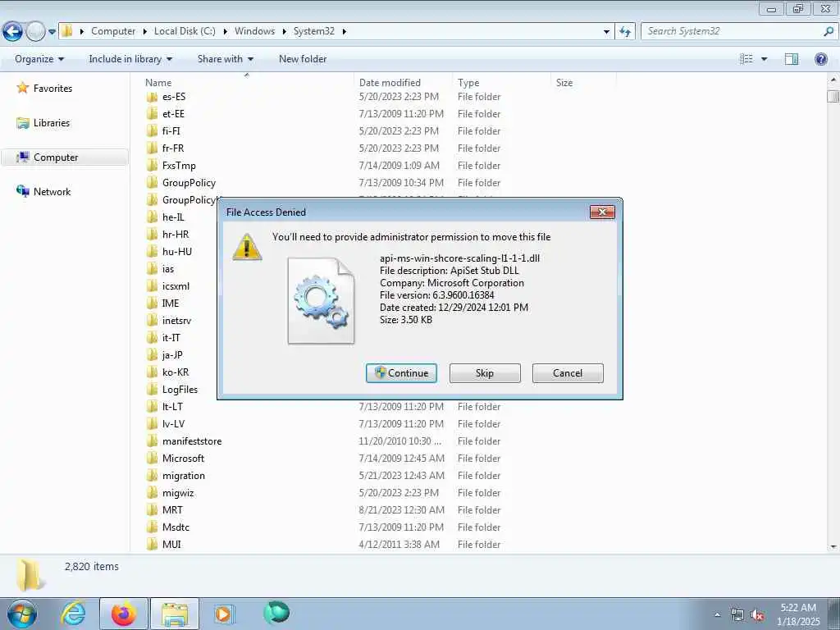Select Network in the navigation pane
840x630 pixels.
coord(52,192)
